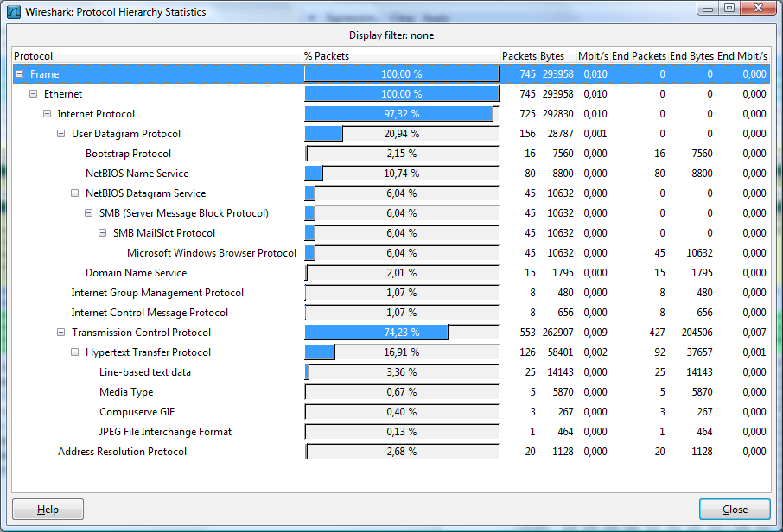The image size is (783, 532).
Task: Click the End Packets column header
Action: (x=640, y=56)
